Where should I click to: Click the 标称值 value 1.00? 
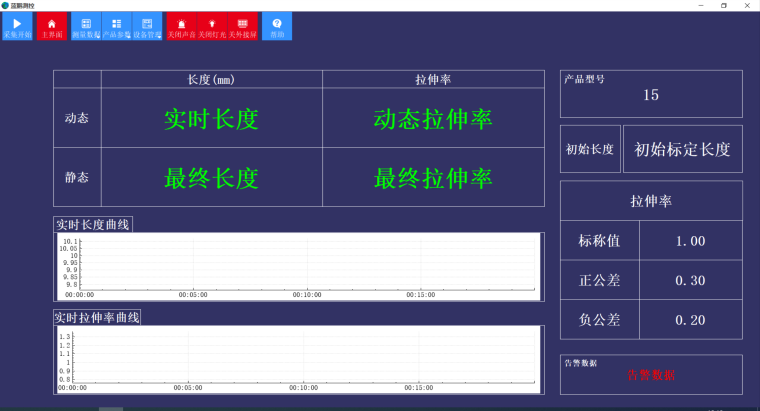(690, 241)
